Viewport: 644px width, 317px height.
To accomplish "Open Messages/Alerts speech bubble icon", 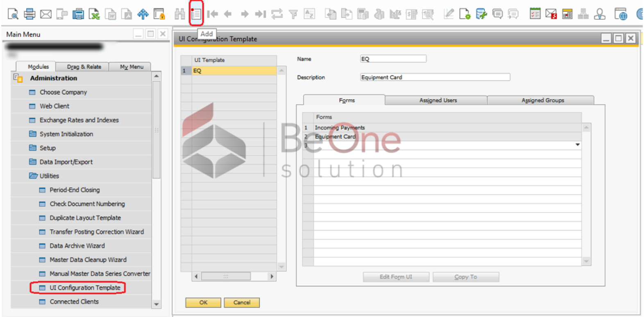I will (498, 14).
